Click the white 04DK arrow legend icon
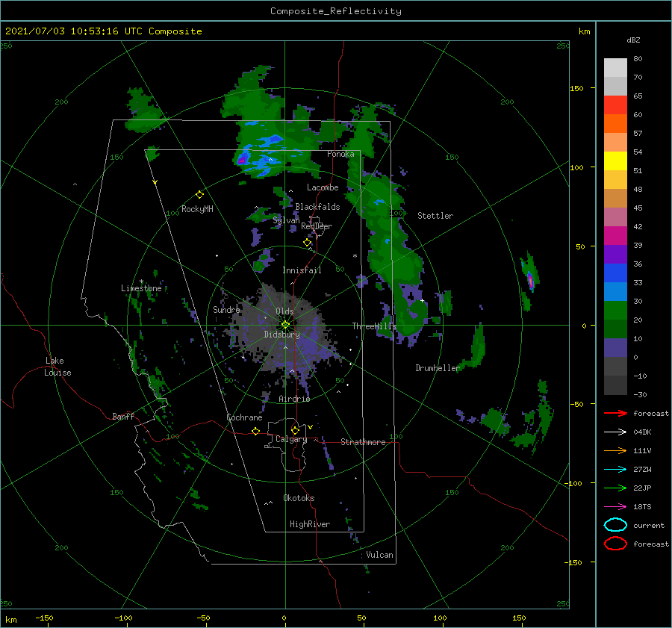 [615, 432]
